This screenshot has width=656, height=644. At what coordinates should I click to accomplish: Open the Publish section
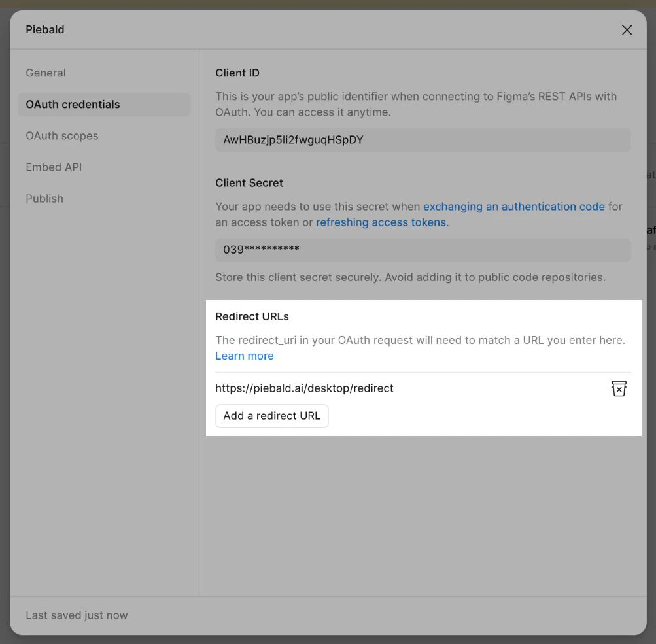[x=44, y=199]
